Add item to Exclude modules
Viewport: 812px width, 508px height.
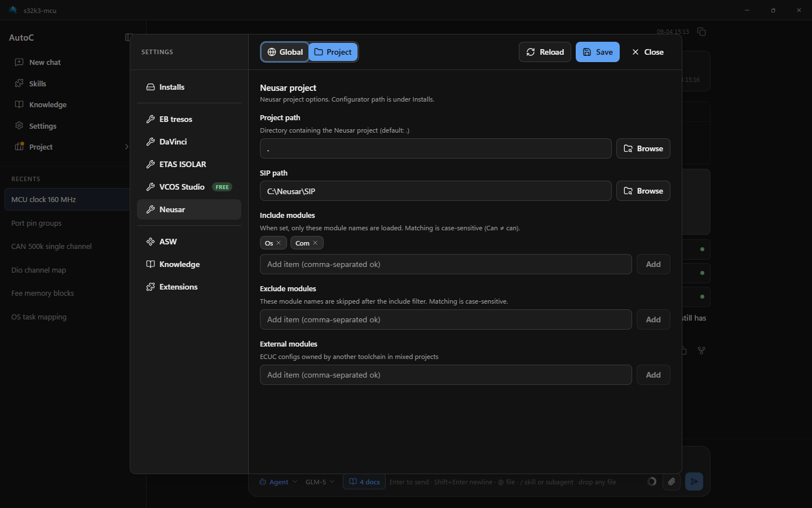(x=653, y=319)
